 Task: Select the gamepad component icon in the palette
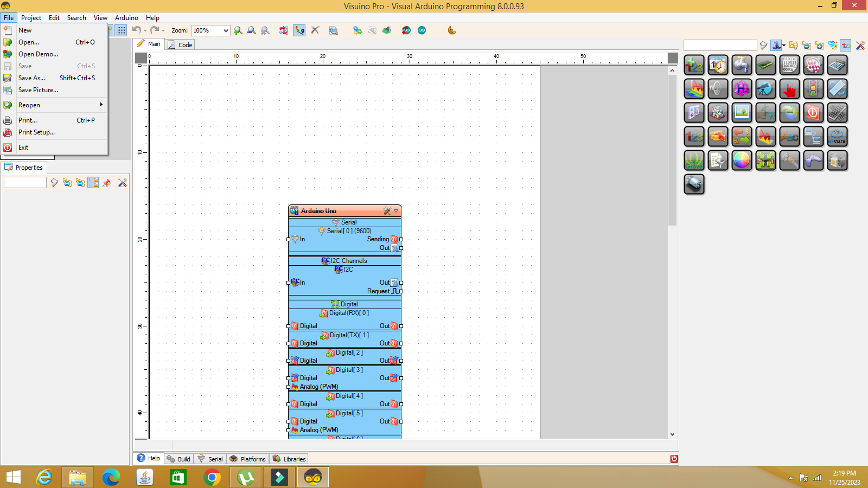pyautogui.click(x=813, y=159)
